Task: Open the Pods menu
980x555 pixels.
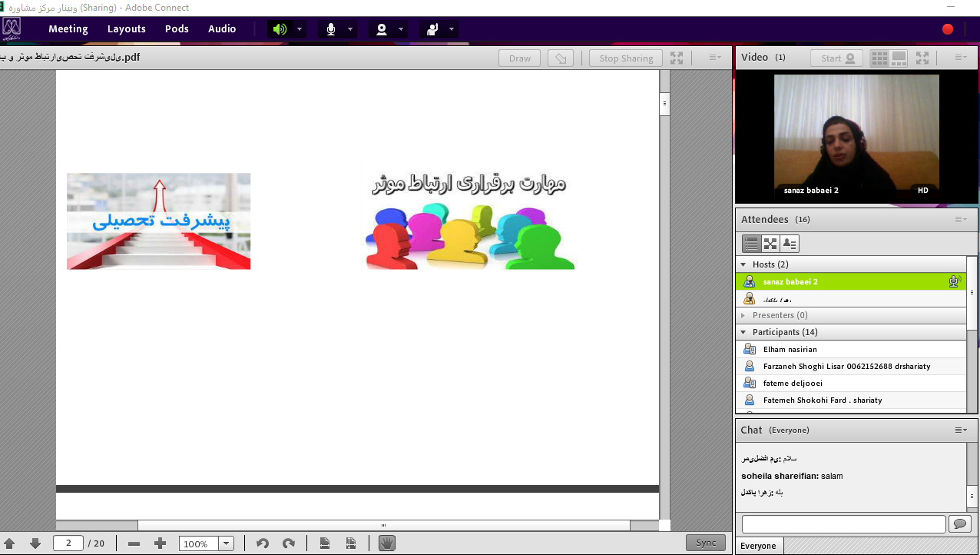Action: [x=177, y=29]
